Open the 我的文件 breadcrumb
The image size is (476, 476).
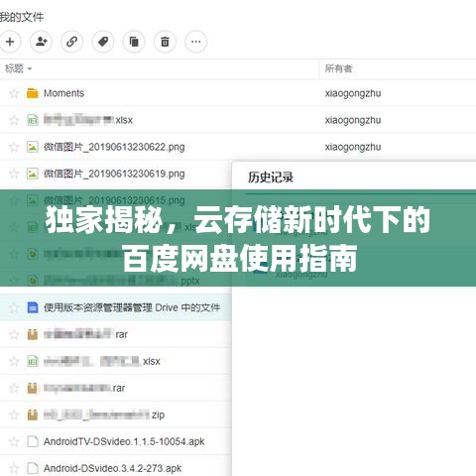click(22, 17)
